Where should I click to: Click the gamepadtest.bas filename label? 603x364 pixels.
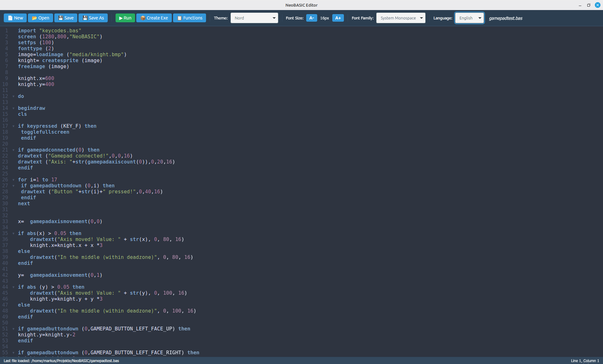(x=505, y=18)
